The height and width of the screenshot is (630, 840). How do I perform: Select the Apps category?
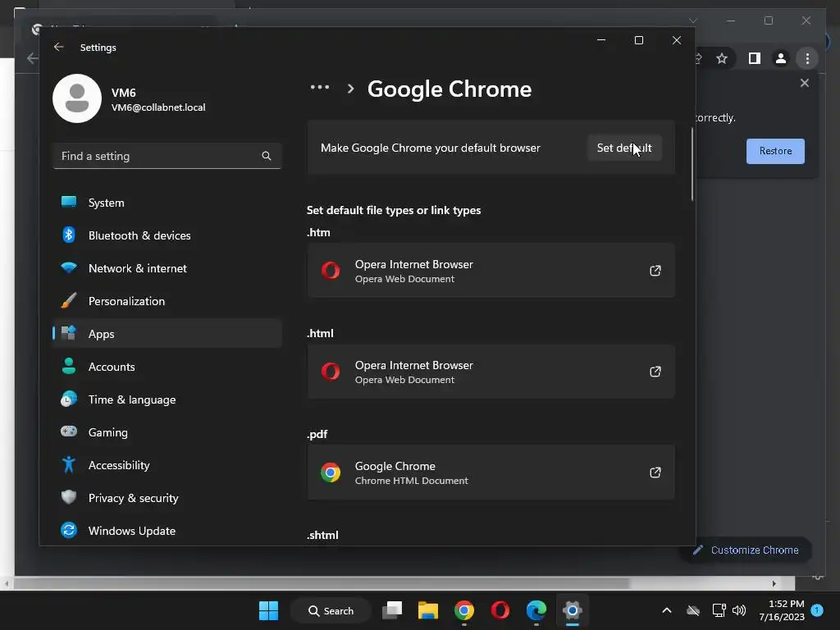167,334
